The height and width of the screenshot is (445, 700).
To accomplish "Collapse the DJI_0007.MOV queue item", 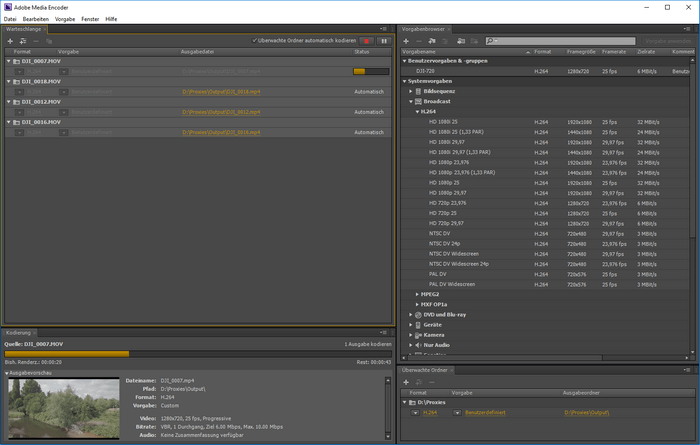I will 8,61.
